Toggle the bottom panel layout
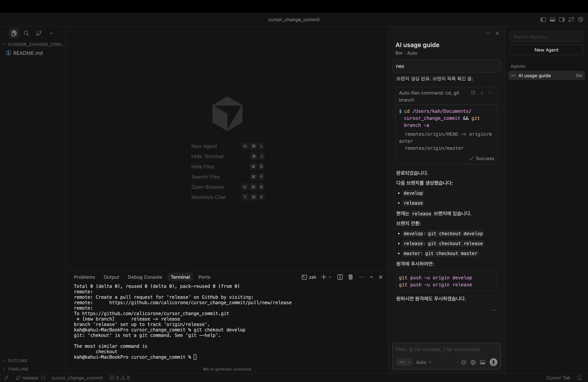 click(x=552, y=19)
